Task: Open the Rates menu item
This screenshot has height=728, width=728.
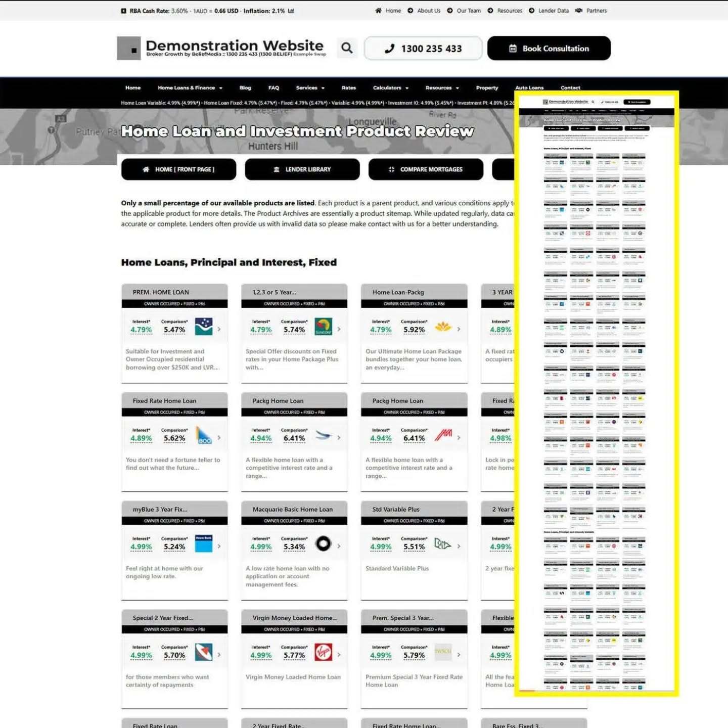Action: [348, 88]
